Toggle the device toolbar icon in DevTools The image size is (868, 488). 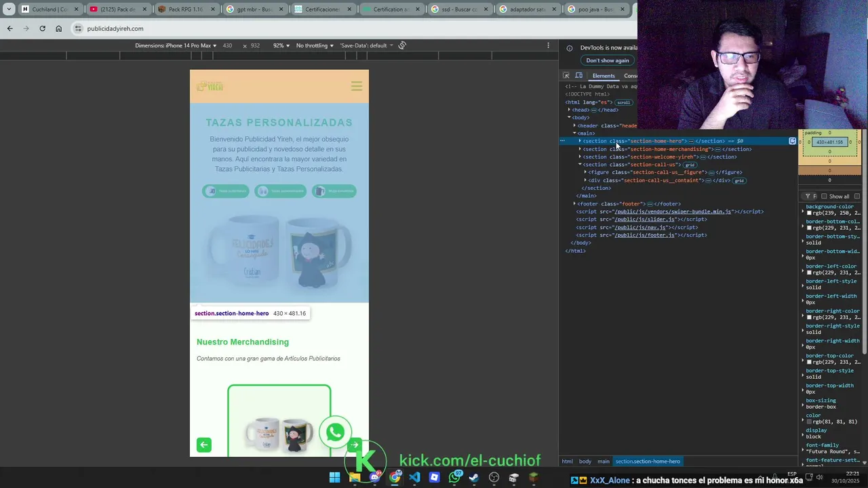tap(579, 76)
